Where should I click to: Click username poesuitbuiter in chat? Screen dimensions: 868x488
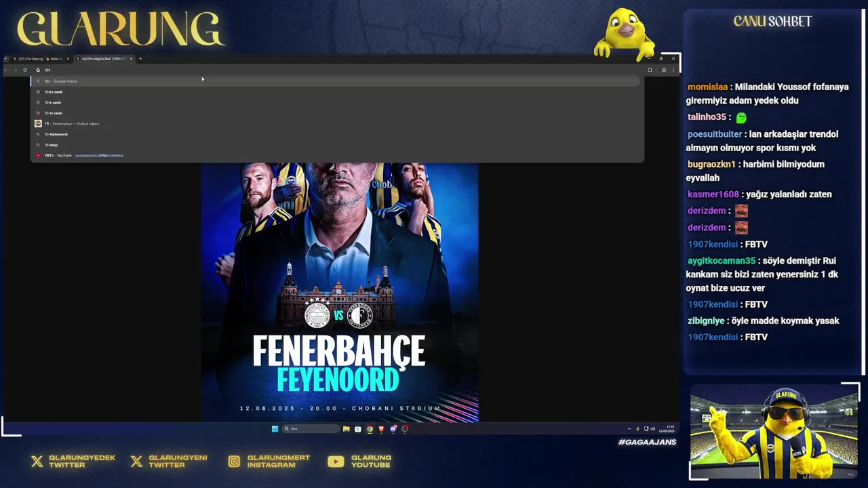click(x=715, y=134)
